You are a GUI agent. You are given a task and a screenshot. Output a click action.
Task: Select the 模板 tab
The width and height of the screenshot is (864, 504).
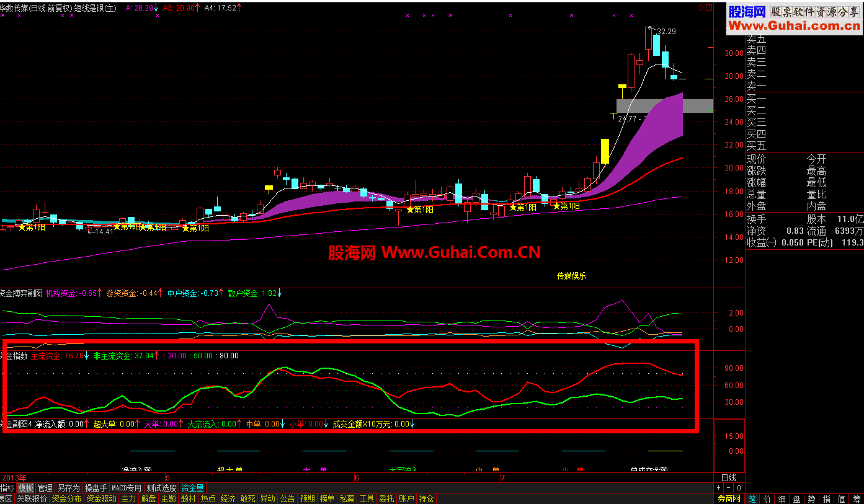26,489
